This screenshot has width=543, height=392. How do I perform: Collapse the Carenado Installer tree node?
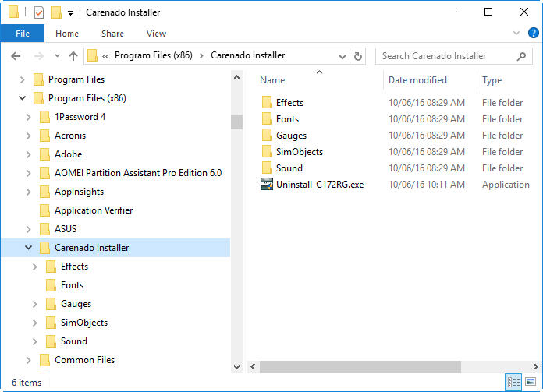point(29,248)
